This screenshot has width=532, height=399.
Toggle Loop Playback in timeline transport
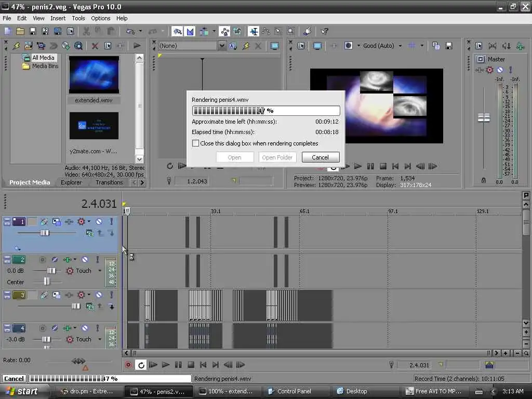tap(141, 365)
